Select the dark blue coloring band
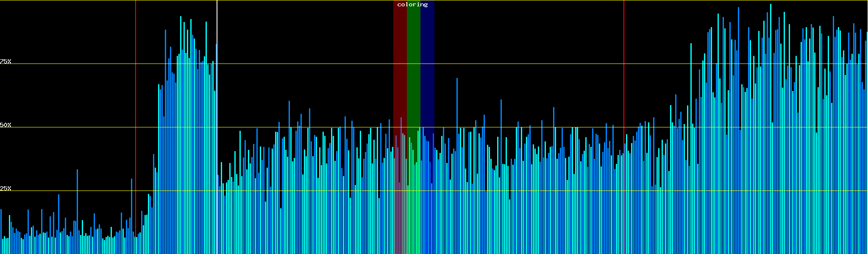Image resolution: width=868 pixels, height=254 pixels. pos(427,63)
